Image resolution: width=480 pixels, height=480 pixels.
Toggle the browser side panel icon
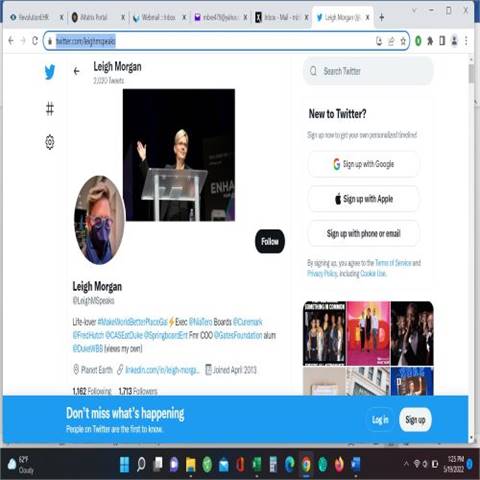coord(442,41)
